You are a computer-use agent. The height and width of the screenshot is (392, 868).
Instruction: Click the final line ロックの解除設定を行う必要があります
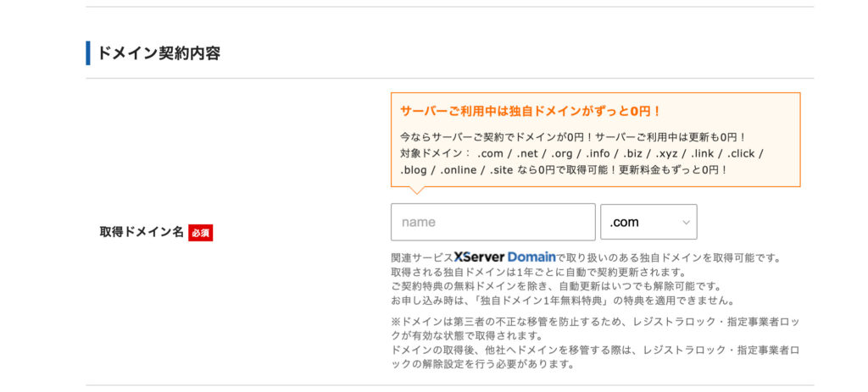482,365
